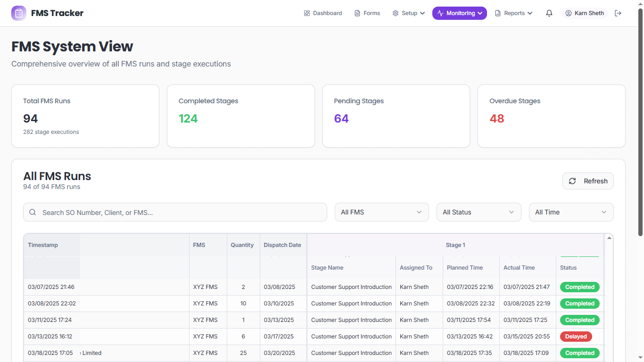
Task: Click the page's vertical scrollbar thumb
Action: [x=640, y=122]
